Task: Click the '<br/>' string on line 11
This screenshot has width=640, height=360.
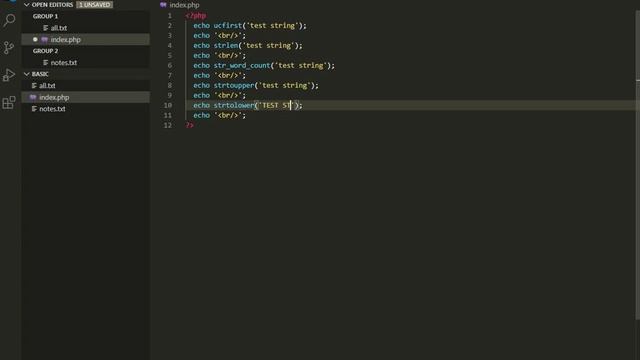Action: click(228, 116)
